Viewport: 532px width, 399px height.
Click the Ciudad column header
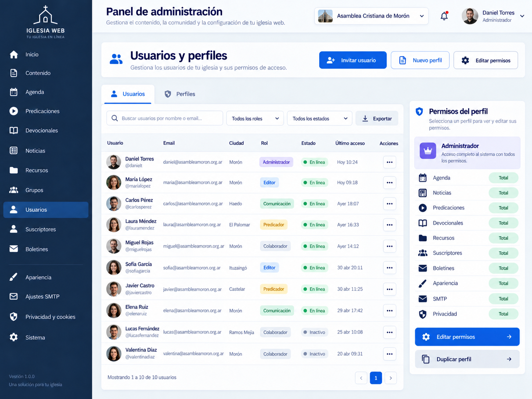tap(236, 143)
